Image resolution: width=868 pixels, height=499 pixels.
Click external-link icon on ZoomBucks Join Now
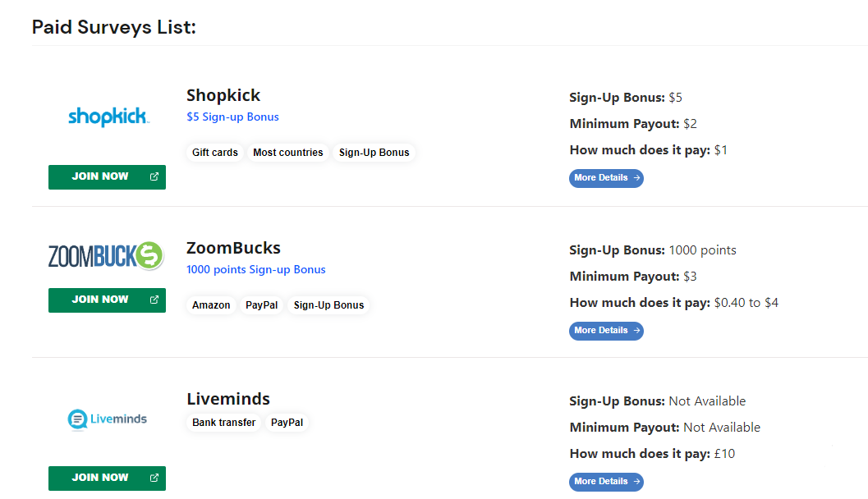point(154,300)
